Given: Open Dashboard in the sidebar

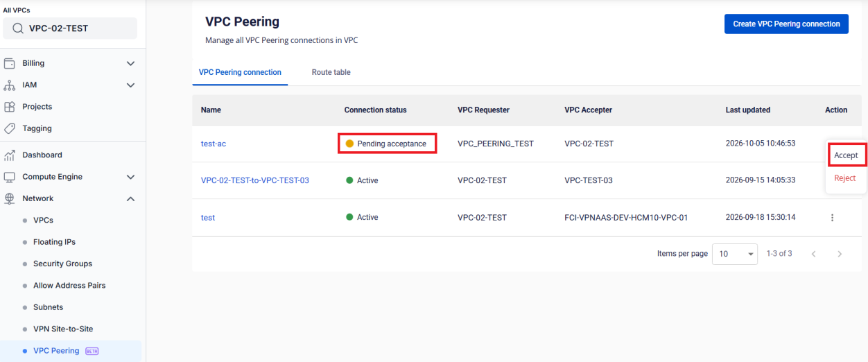Looking at the screenshot, I should coord(42,155).
